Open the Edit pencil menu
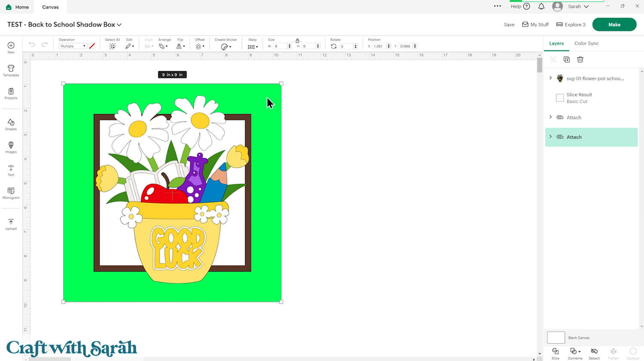 (129, 46)
